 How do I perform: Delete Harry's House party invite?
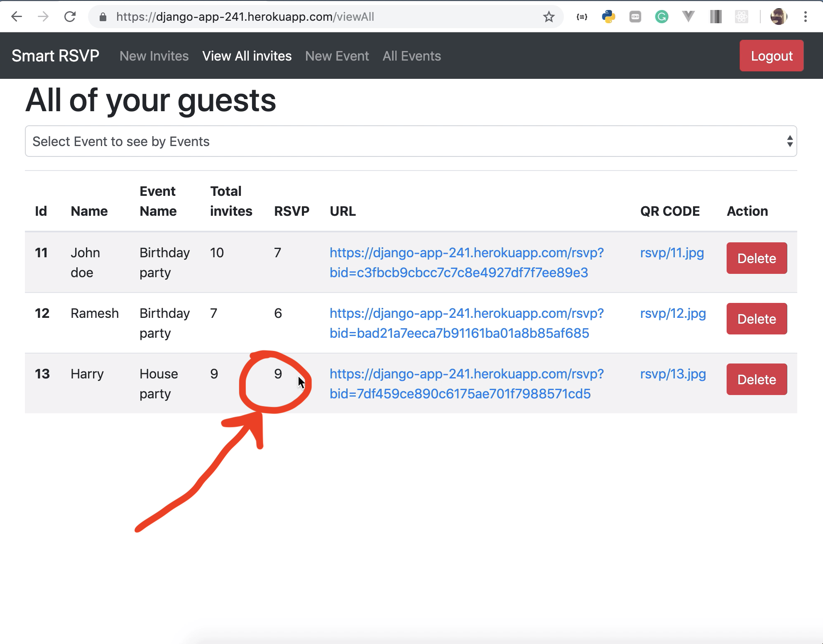(756, 379)
